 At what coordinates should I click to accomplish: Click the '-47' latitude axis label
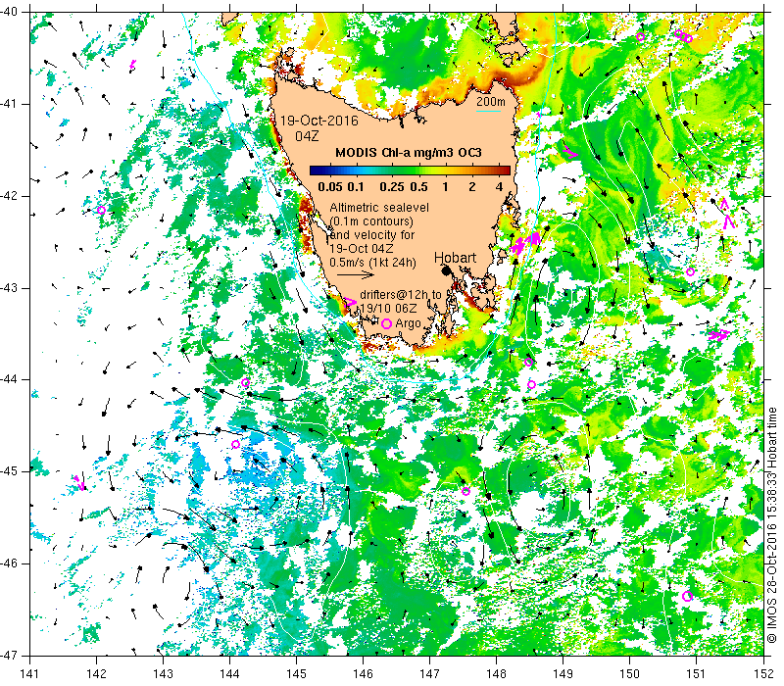tap(9, 655)
